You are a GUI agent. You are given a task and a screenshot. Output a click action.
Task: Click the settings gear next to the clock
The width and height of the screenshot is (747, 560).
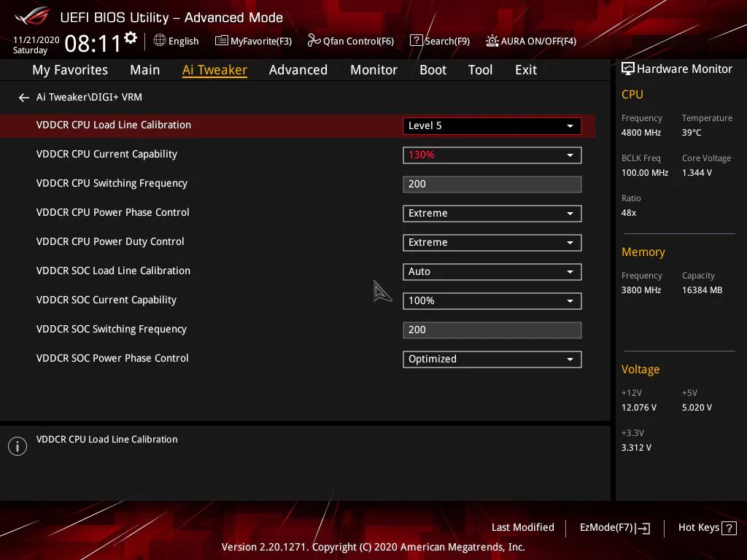click(131, 38)
